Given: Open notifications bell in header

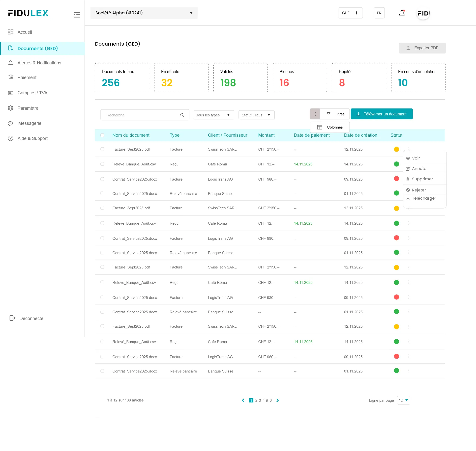Looking at the screenshot, I should [402, 13].
